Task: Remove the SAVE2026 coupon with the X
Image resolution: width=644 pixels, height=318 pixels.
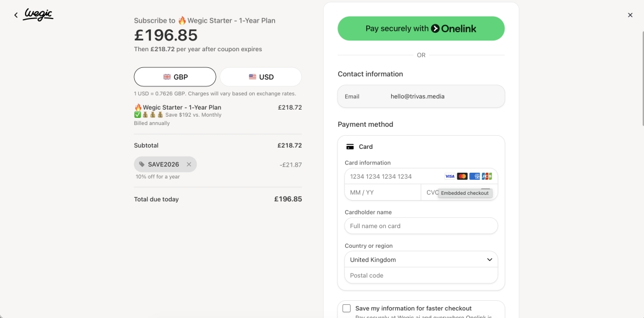Action: coord(189,164)
